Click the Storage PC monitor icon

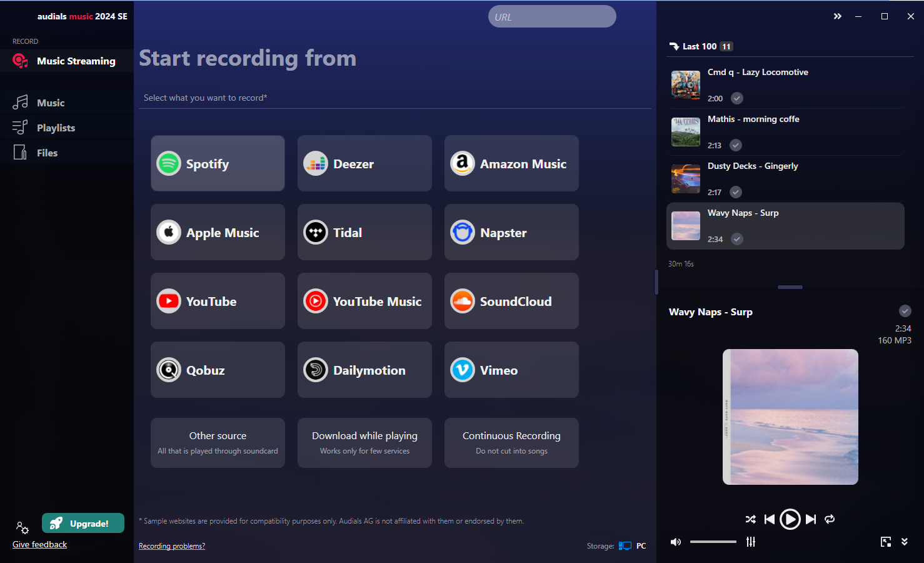click(x=625, y=546)
